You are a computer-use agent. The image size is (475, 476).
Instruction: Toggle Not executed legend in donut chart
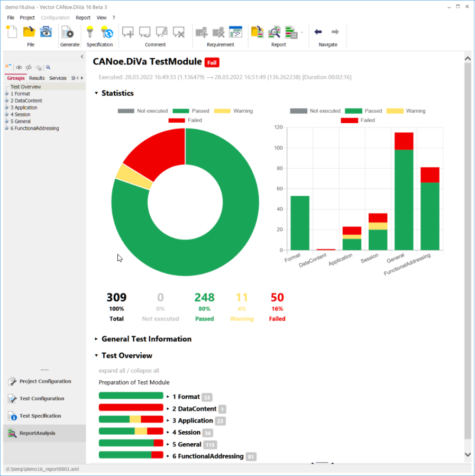[143, 111]
